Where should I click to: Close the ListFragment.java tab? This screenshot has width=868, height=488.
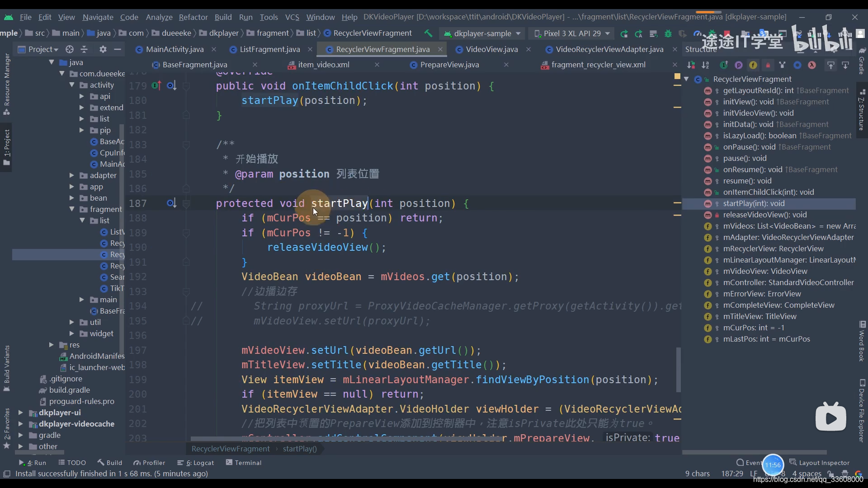click(x=310, y=49)
